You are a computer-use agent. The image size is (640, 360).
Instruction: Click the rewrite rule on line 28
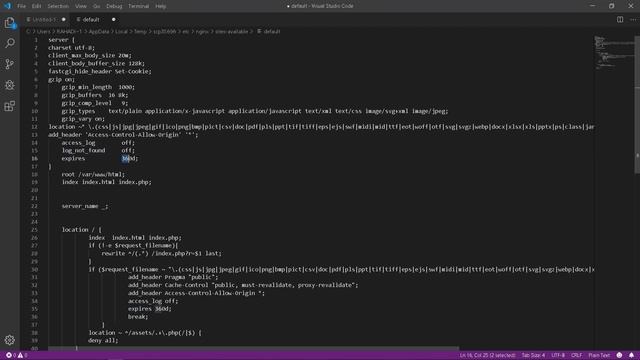click(x=162, y=253)
